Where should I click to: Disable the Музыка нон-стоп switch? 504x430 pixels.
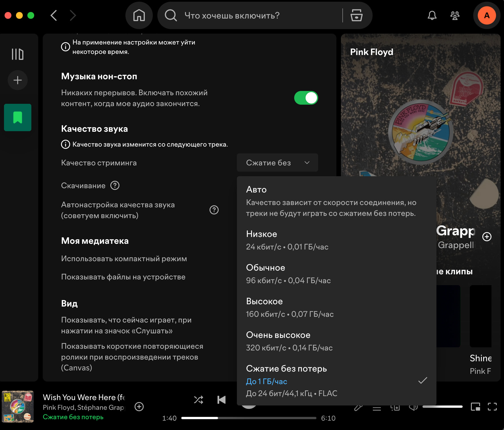306,98
